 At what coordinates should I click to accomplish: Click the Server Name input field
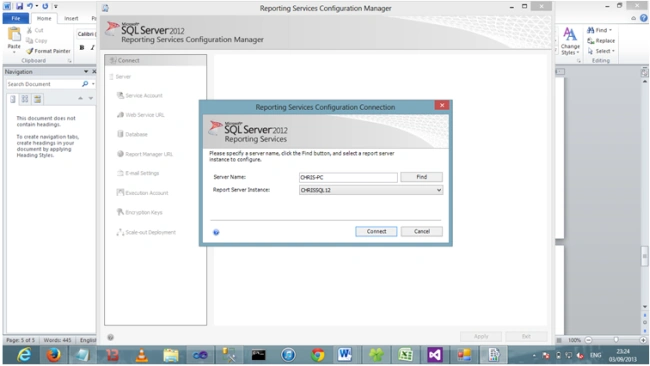click(348, 177)
